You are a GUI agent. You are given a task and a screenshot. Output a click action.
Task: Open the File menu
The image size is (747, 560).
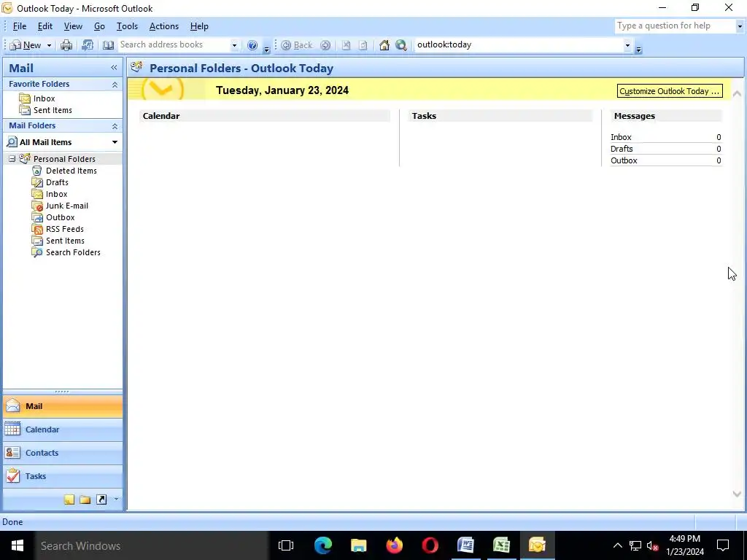coord(20,26)
